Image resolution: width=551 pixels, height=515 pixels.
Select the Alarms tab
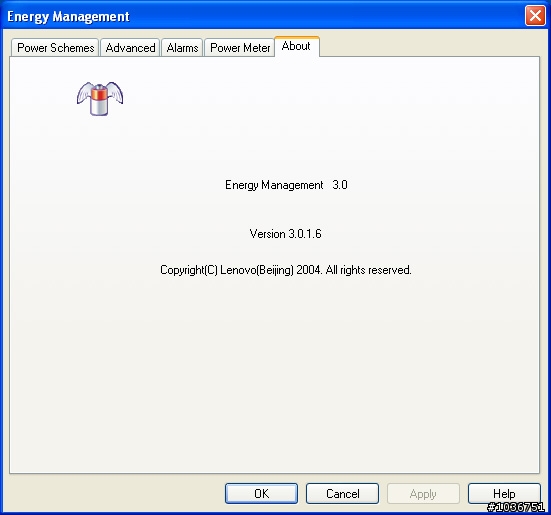point(182,48)
